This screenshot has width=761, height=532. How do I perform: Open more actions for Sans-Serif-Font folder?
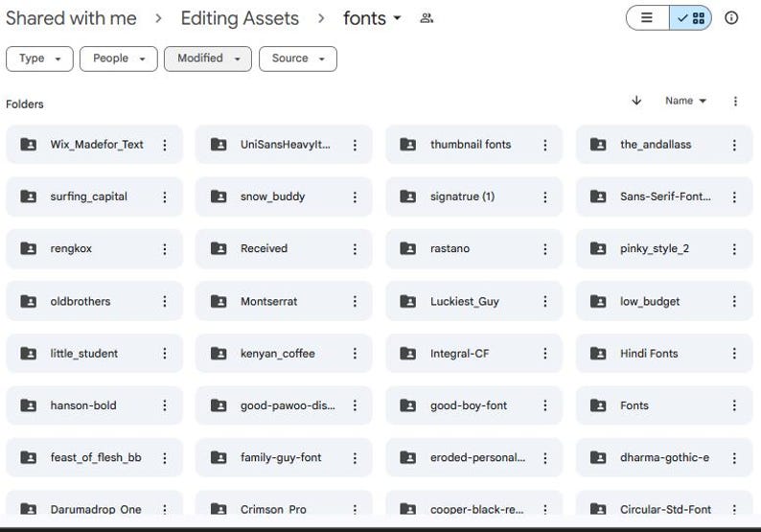[734, 197]
